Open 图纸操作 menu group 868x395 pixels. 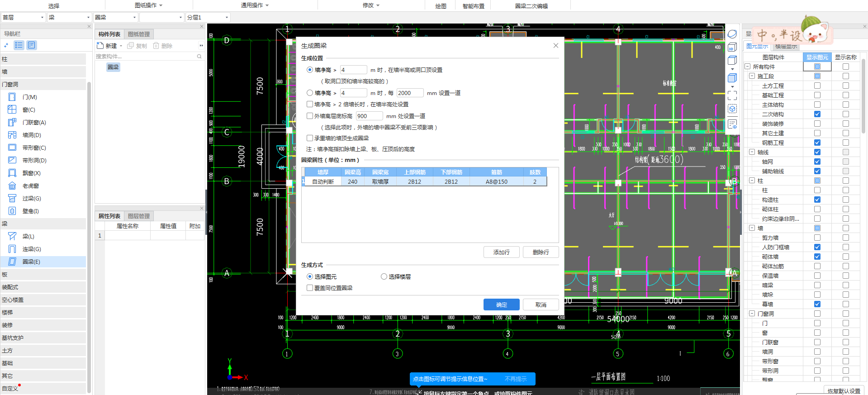[x=148, y=5]
